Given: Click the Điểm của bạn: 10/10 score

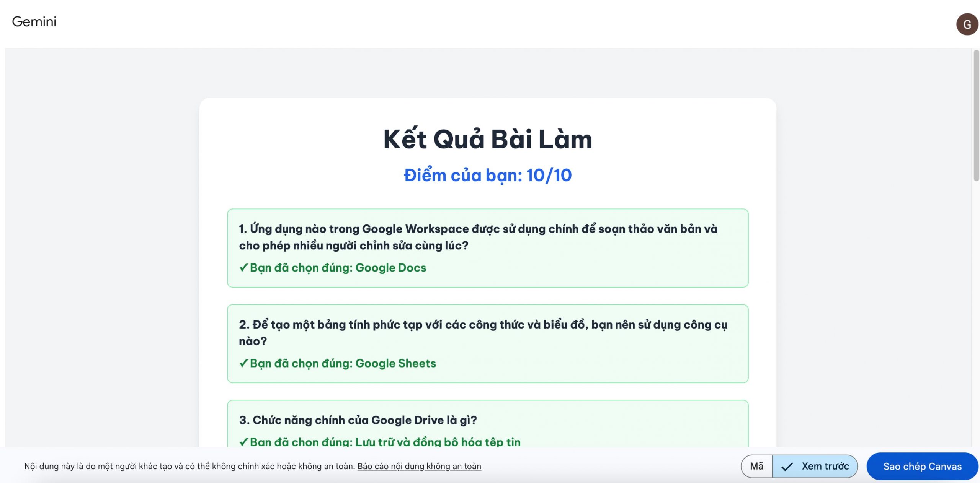Looking at the screenshot, I should (x=488, y=175).
